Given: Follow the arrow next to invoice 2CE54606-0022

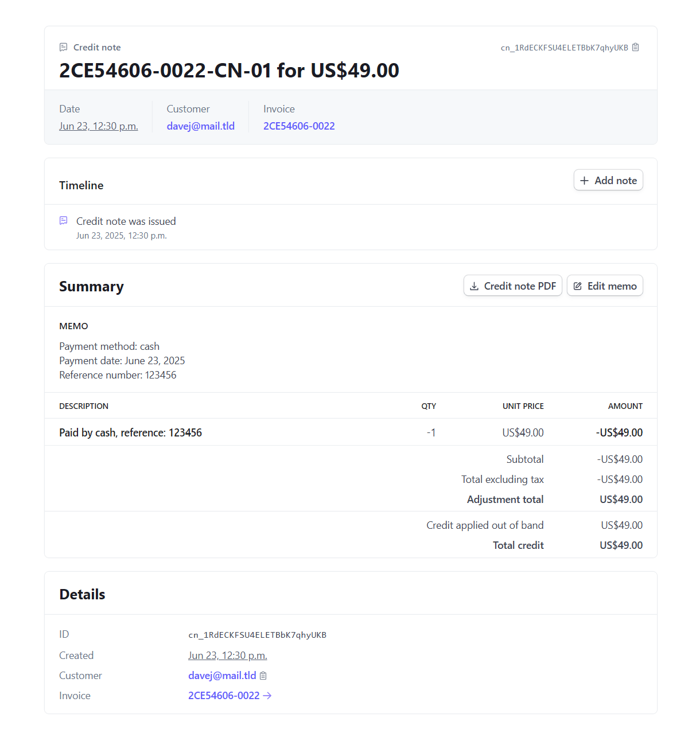Looking at the screenshot, I should tap(267, 696).
